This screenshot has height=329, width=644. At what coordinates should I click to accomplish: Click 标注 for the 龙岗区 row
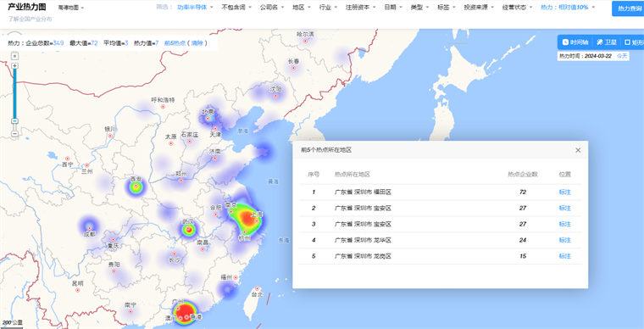pos(564,256)
